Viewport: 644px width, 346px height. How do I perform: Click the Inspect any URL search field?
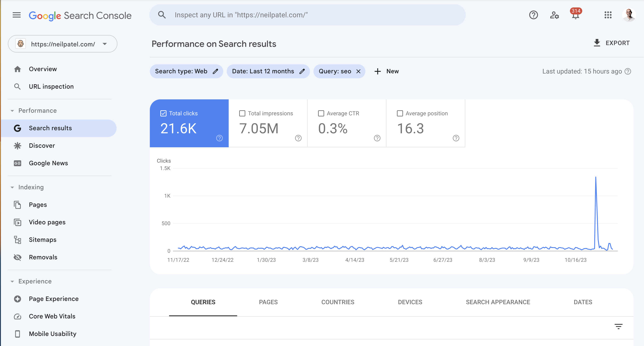(308, 15)
